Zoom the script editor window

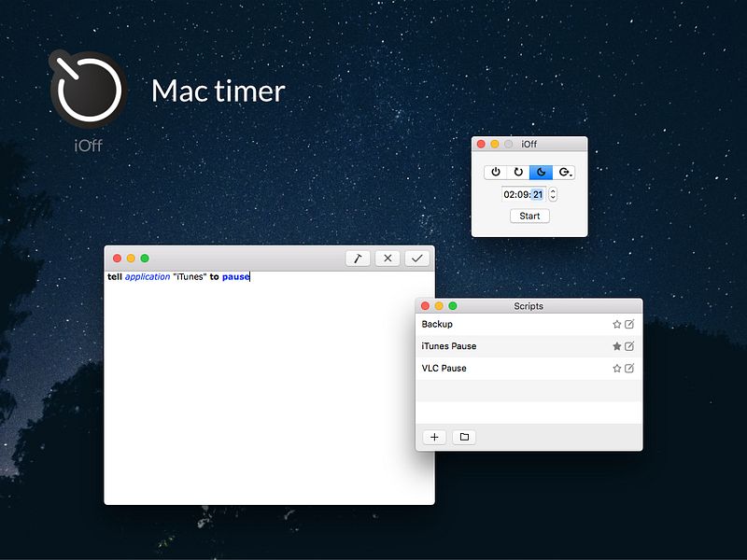click(x=145, y=259)
